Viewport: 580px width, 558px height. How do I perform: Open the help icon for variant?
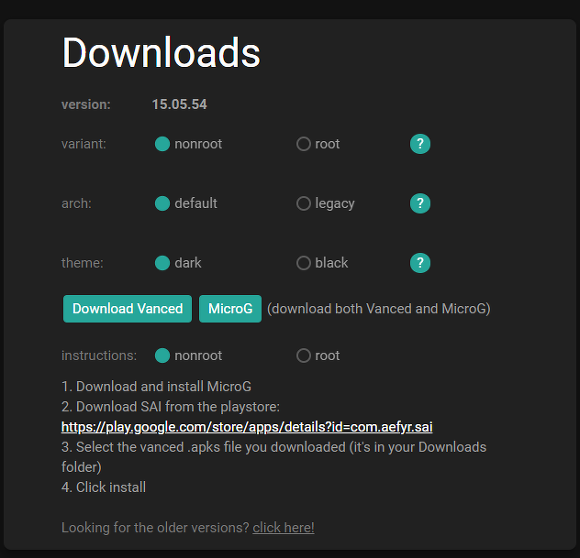(420, 144)
